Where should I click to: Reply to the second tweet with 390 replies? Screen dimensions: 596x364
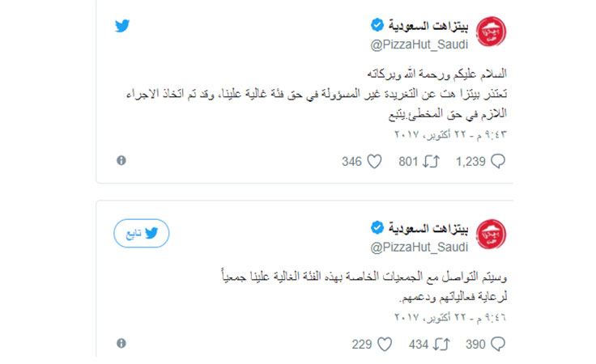498,345
